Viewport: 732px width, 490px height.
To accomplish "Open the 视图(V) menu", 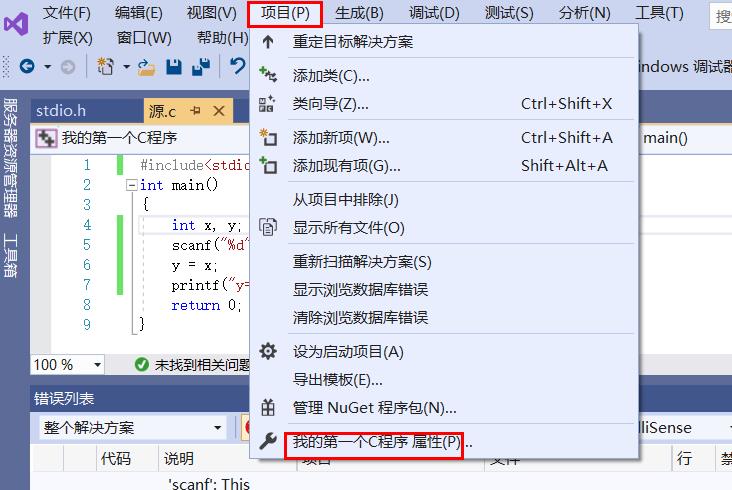I will (x=212, y=13).
